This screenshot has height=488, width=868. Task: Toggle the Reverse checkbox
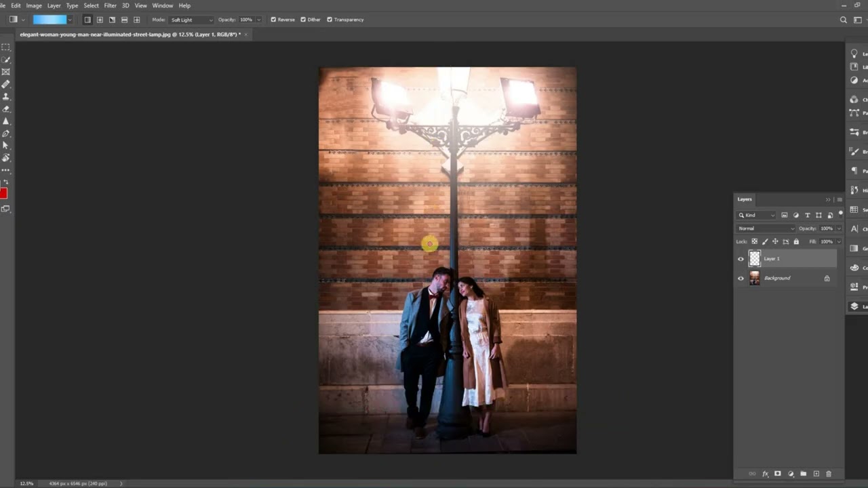click(x=273, y=20)
